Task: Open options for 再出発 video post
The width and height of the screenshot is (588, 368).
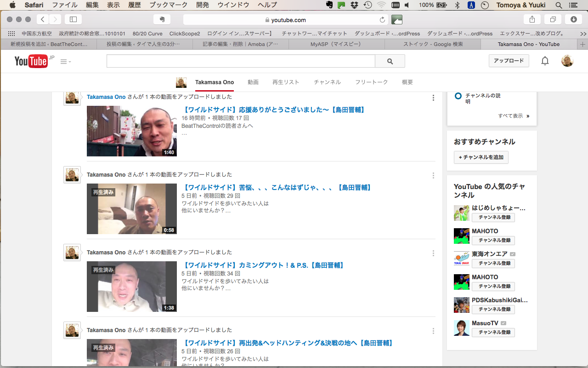Action: 433,331
